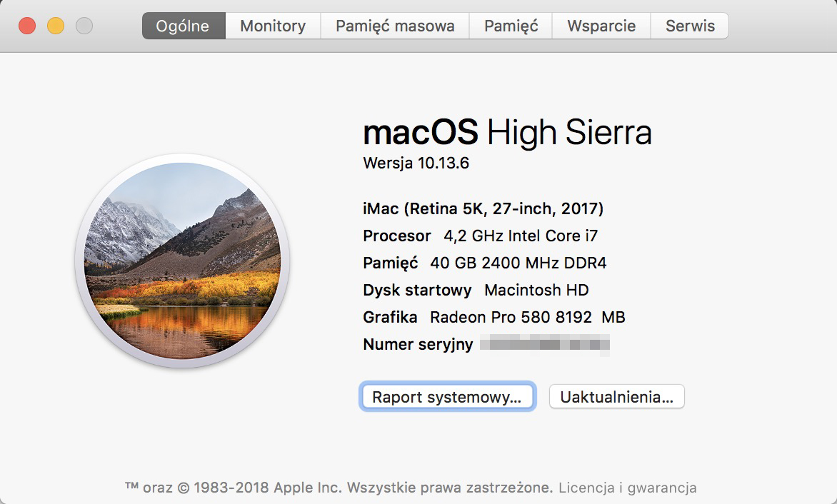
Task: Click the gray disabled zoom button
Action: point(84,26)
